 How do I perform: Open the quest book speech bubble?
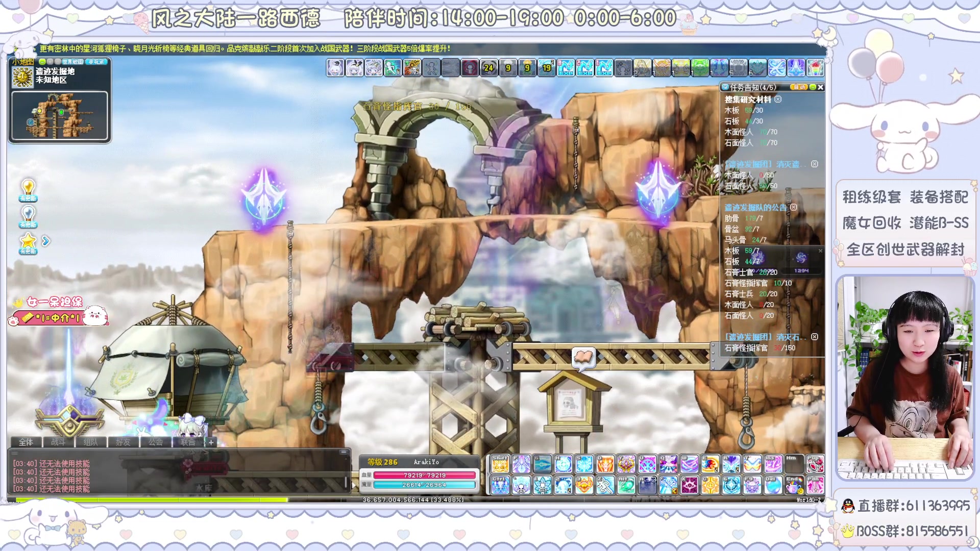tap(583, 359)
